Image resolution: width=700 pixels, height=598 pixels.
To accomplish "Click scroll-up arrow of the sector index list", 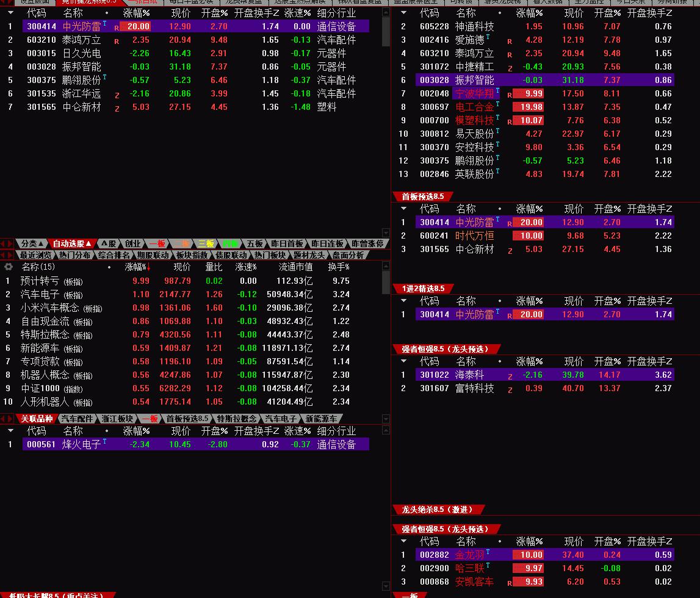I will tap(386, 266).
